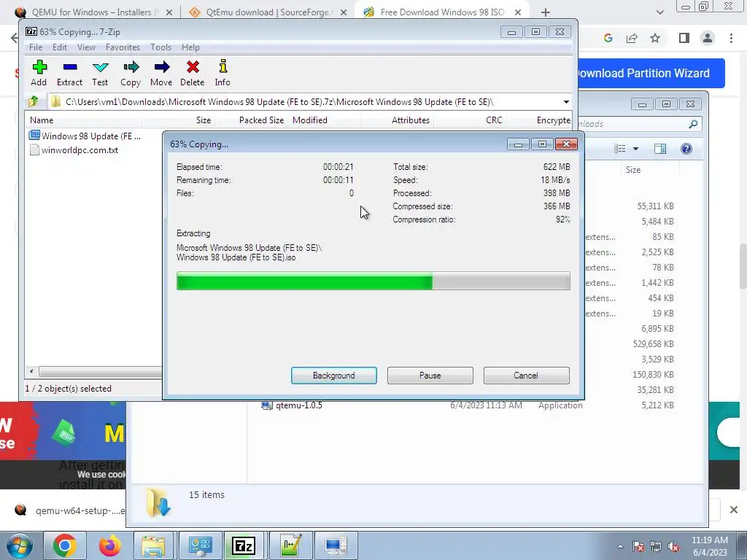Open the Windows Start menu
This screenshot has height=560, width=747.
point(20,545)
